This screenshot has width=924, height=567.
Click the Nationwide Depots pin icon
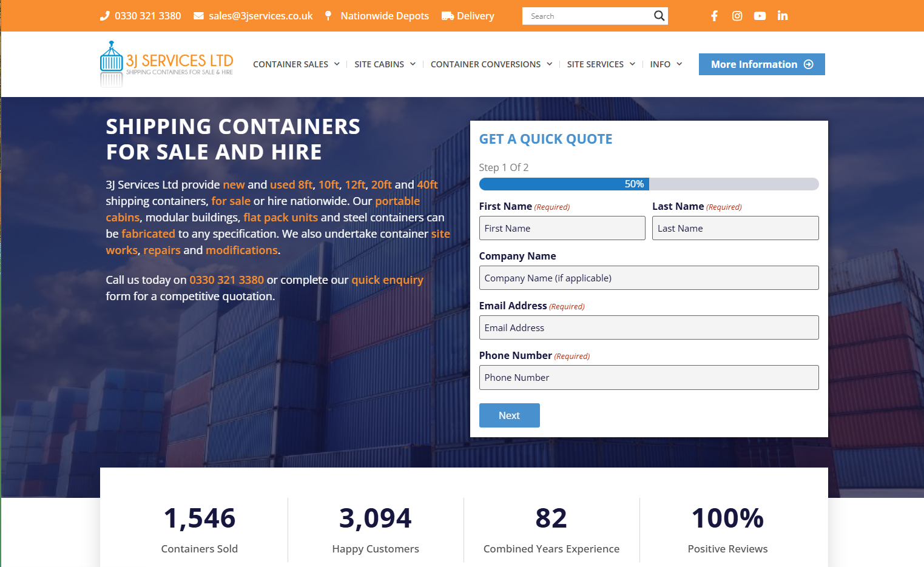click(328, 16)
